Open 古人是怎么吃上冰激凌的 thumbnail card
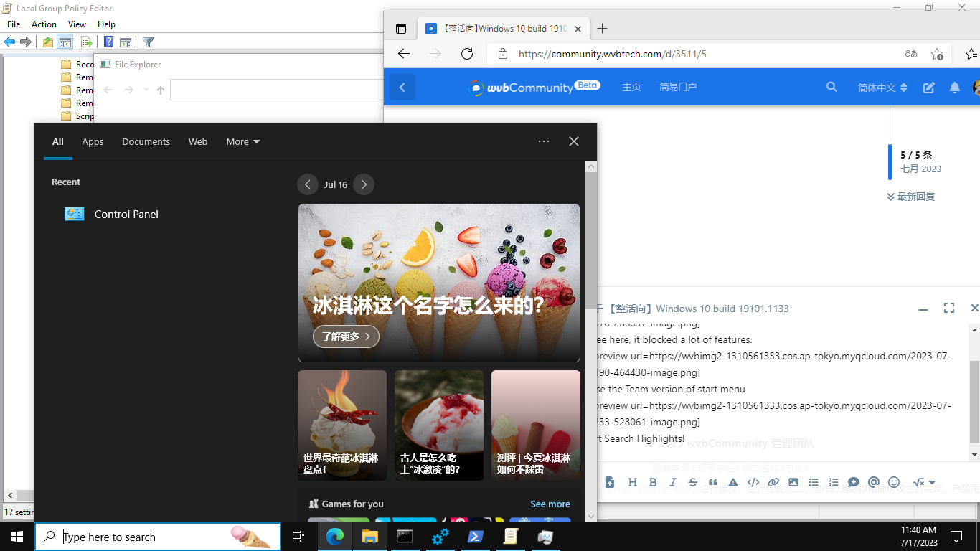The image size is (980, 551). coord(439,425)
